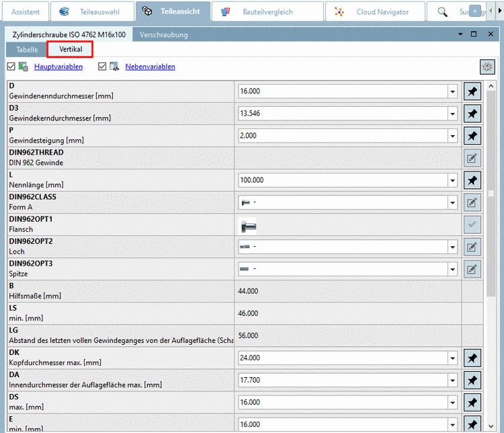This screenshot has height=433, width=504.
Task: Switch to the Teileauswahl tab
Action: [92, 11]
